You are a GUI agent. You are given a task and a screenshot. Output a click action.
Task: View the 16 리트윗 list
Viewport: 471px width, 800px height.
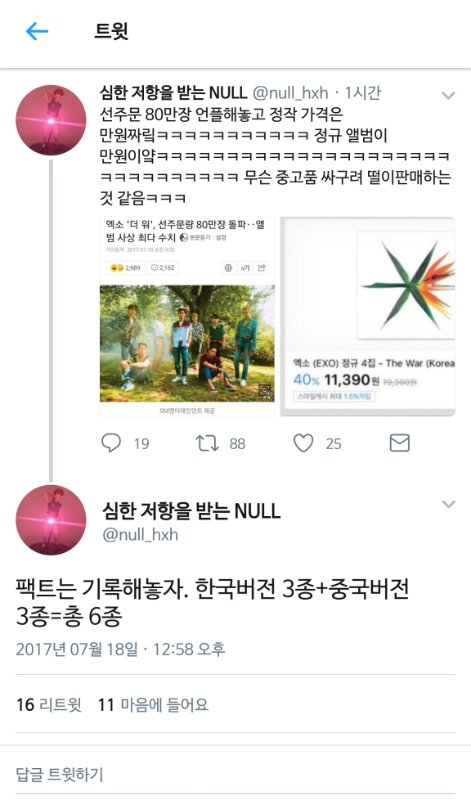(48, 705)
